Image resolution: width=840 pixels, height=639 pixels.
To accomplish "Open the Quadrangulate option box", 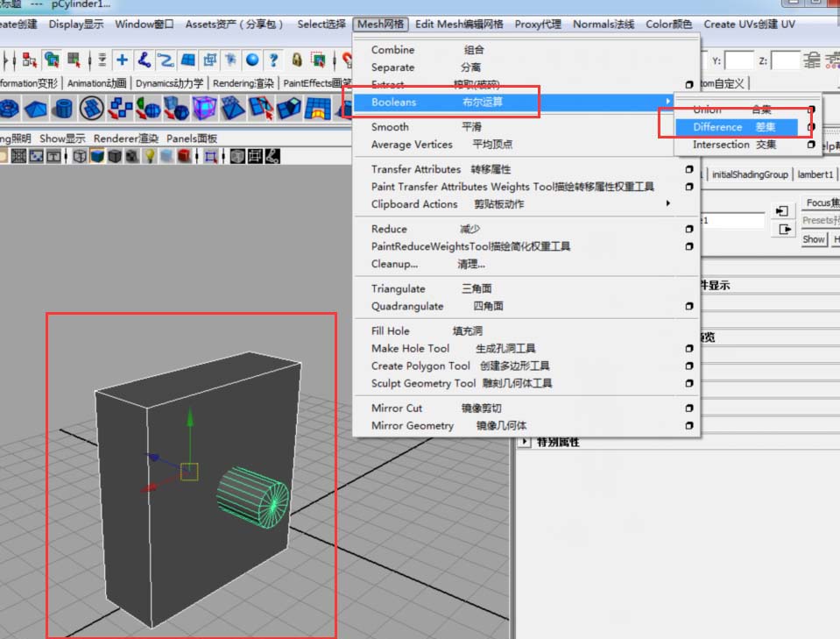I will pos(689,306).
